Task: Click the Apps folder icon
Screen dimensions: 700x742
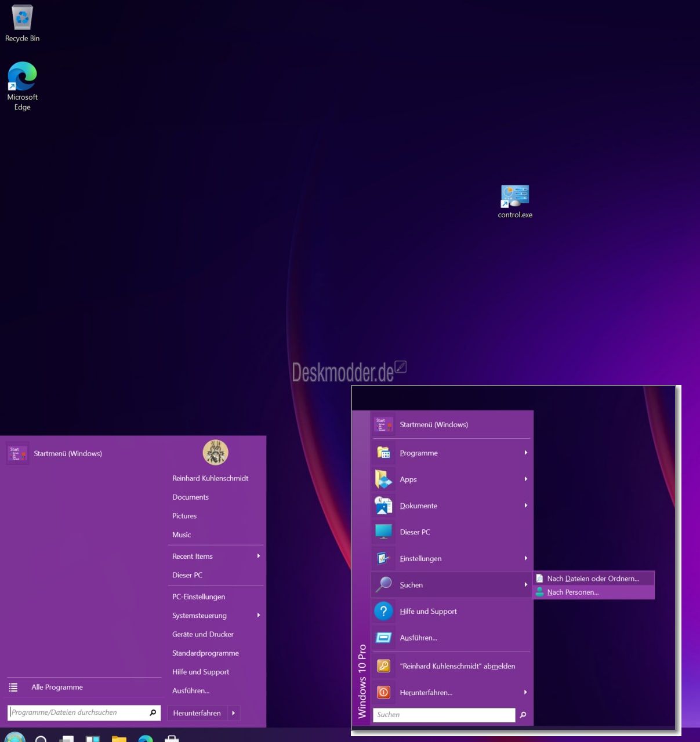Action: [383, 479]
